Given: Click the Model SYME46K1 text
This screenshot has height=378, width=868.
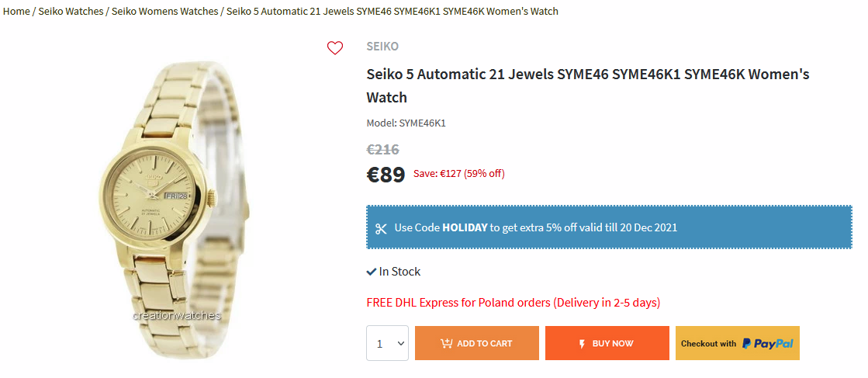Looking at the screenshot, I should pos(406,123).
